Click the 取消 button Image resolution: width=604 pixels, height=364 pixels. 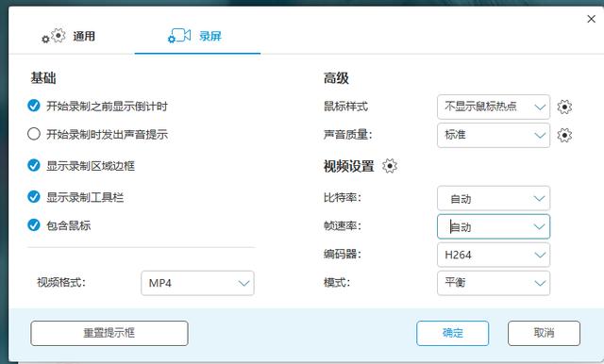(544, 333)
